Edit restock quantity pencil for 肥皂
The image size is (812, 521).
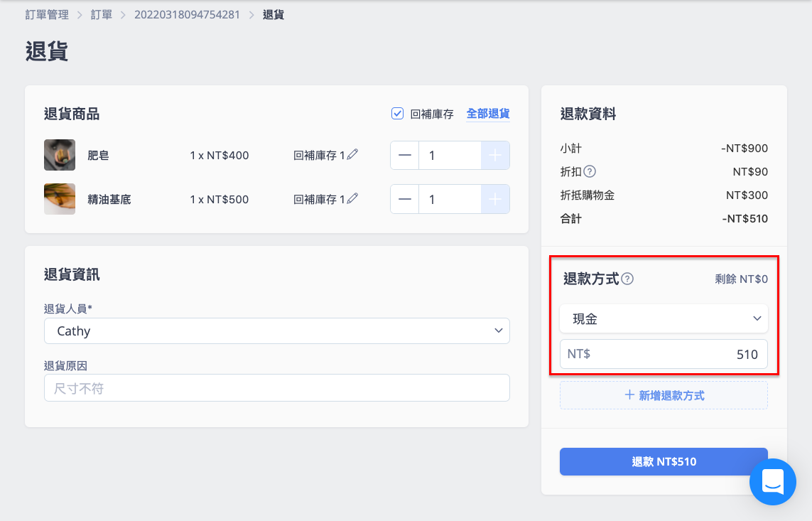tap(352, 154)
